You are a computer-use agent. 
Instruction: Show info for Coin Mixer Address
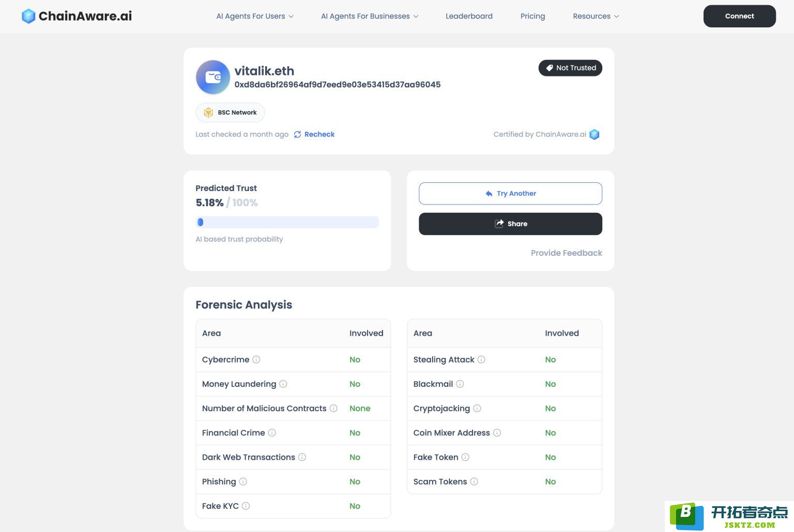(497, 433)
